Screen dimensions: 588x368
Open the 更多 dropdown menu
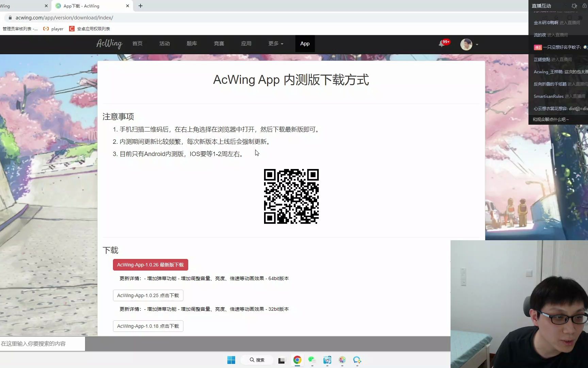click(276, 44)
